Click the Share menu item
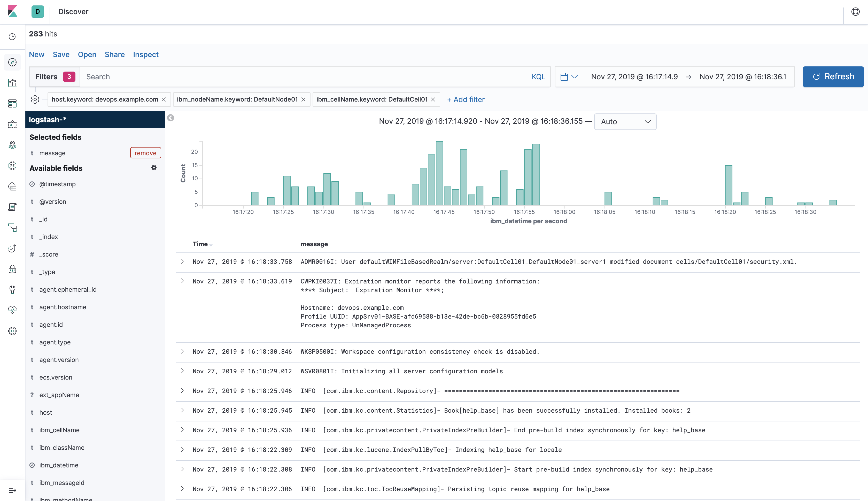The width and height of the screenshot is (868, 501). [114, 54]
